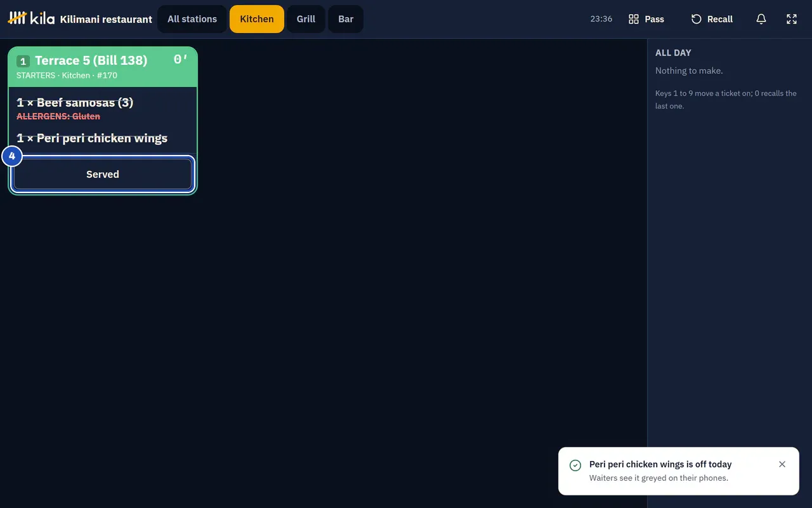The width and height of the screenshot is (812, 508).
Task: Toggle fullscreen mode icon
Action: [x=792, y=19]
